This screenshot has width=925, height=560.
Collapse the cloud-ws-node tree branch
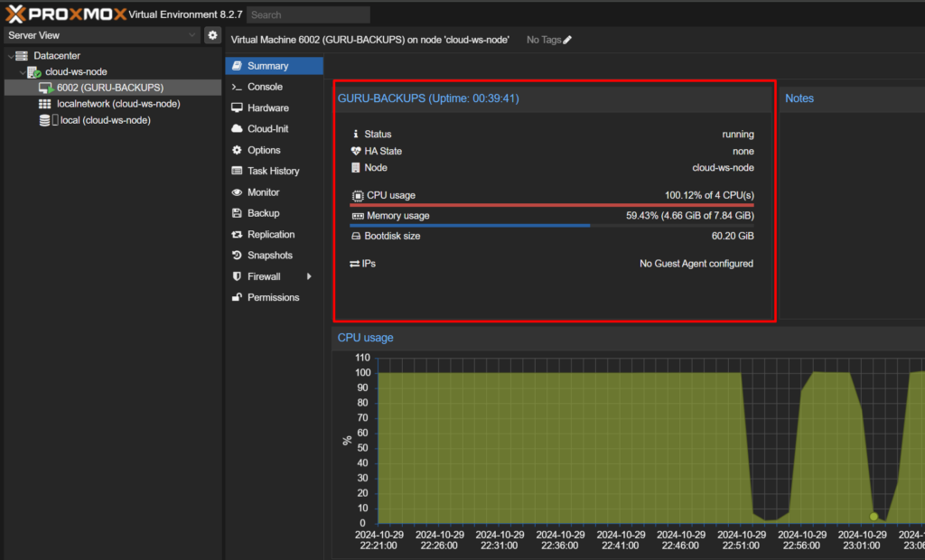(x=23, y=72)
